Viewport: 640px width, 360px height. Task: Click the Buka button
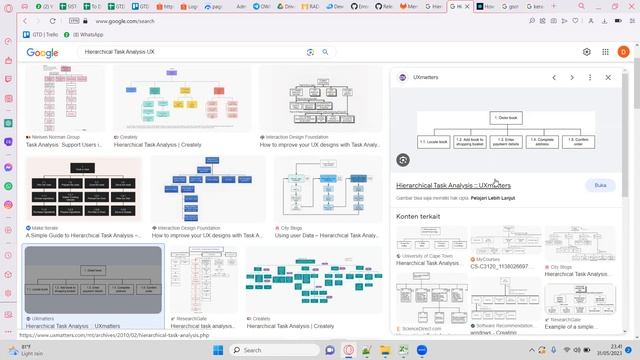pyautogui.click(x=600, y=185)
